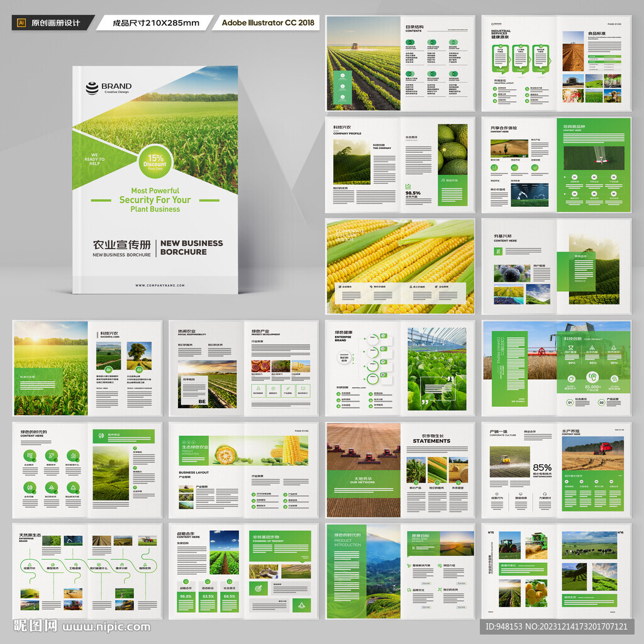Click the Plant Business line on cover
This screenshot has height=644, width=644.
(x=155, y=209)
